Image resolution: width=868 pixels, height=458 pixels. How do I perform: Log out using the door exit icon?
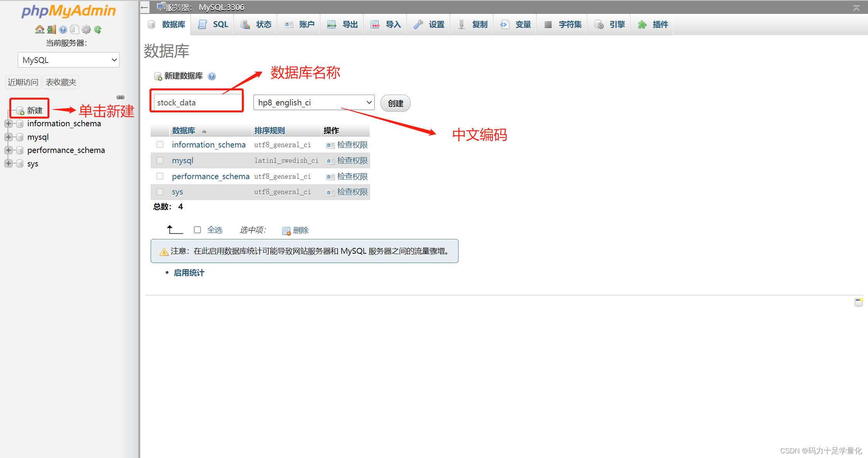tap(51, 29)
